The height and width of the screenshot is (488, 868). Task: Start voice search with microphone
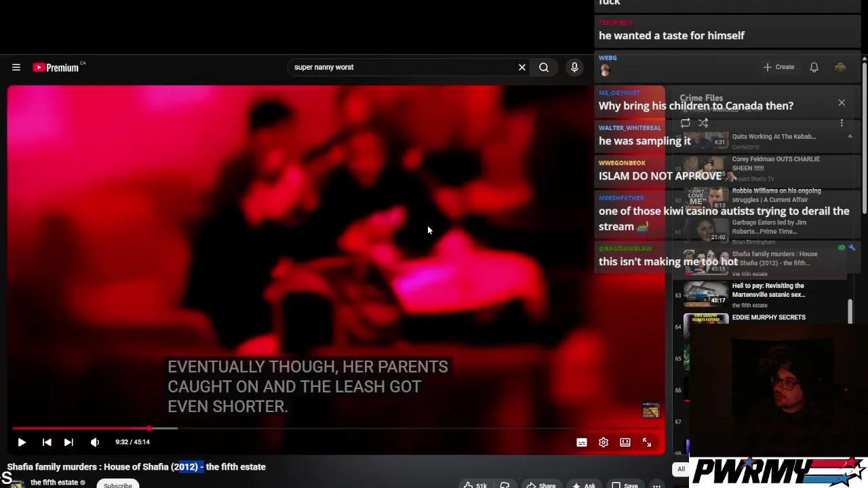click(574, 67)
